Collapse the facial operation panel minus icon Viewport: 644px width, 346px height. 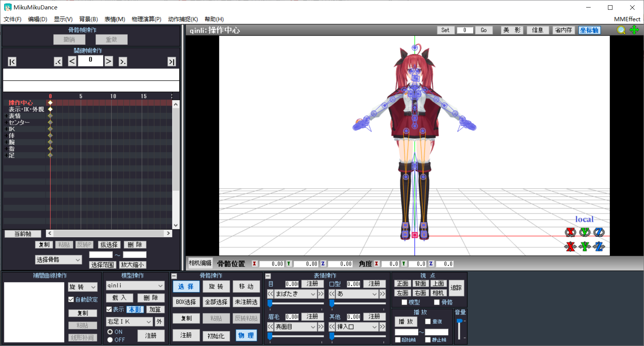tap(268, 276)
